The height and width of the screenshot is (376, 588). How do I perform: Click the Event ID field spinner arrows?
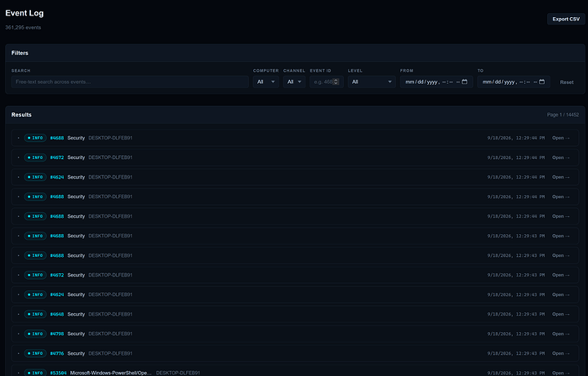[336, 82]
